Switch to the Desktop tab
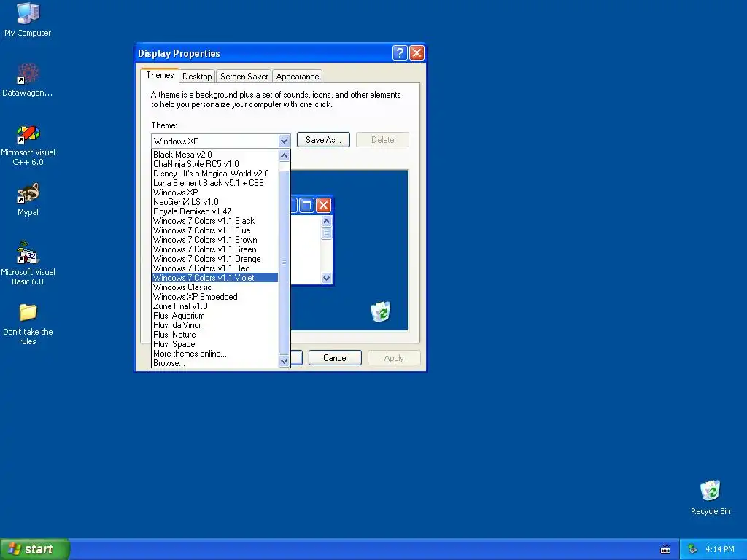 click(x=197, y=76)
